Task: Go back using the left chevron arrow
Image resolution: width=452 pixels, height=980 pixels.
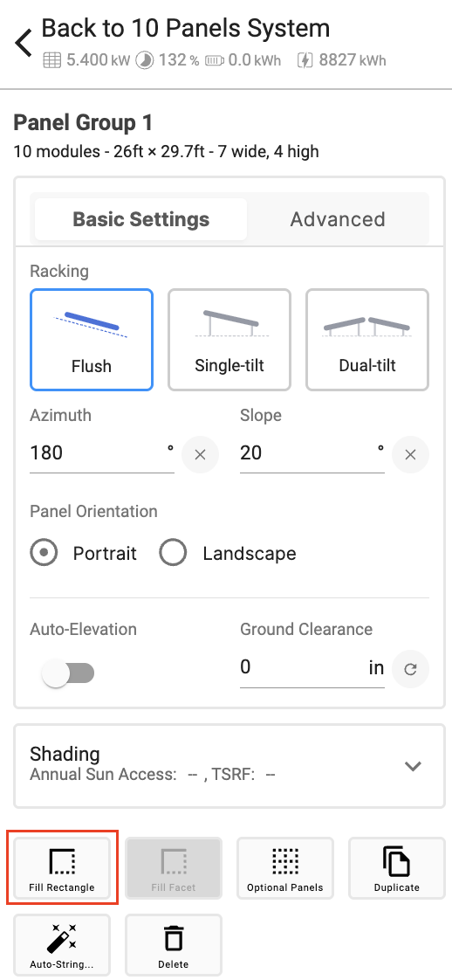Action: 24,44
